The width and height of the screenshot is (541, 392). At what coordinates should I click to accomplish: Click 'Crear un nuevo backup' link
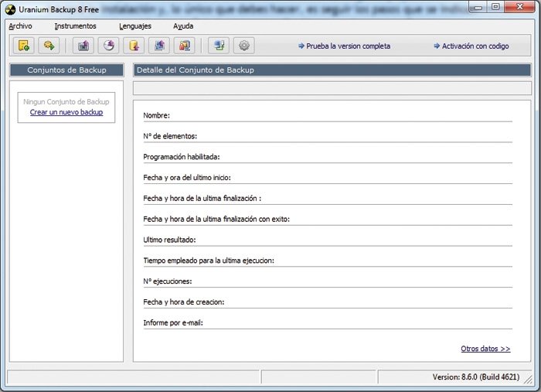[x=66, y=112]
